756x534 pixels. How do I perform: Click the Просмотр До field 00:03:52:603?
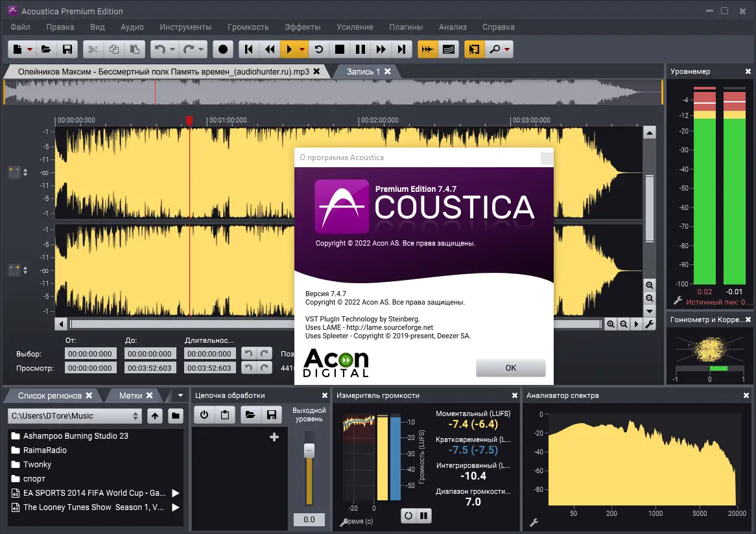pyautogui.click(x=150, y=367)
